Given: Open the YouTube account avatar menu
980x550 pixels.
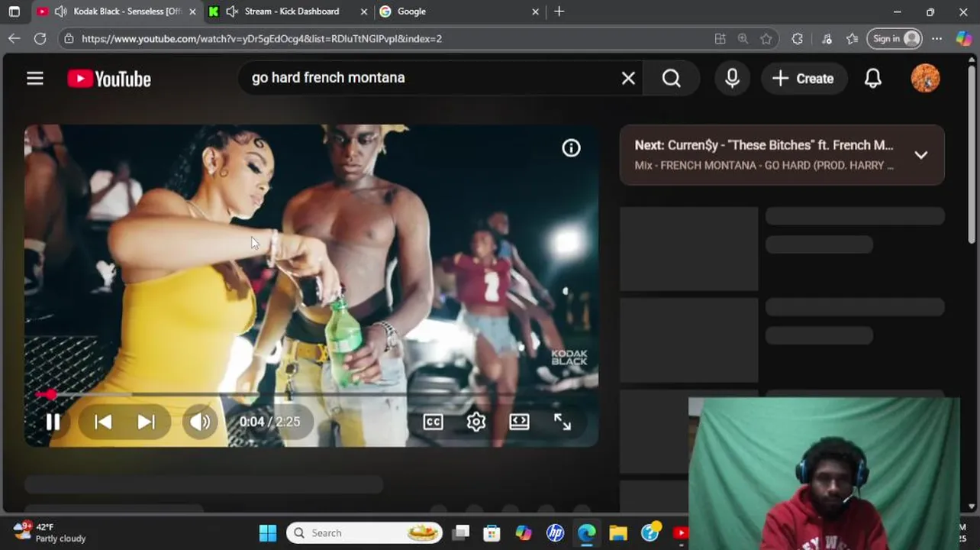Looking at the screenshot, I should click(925, 78).
